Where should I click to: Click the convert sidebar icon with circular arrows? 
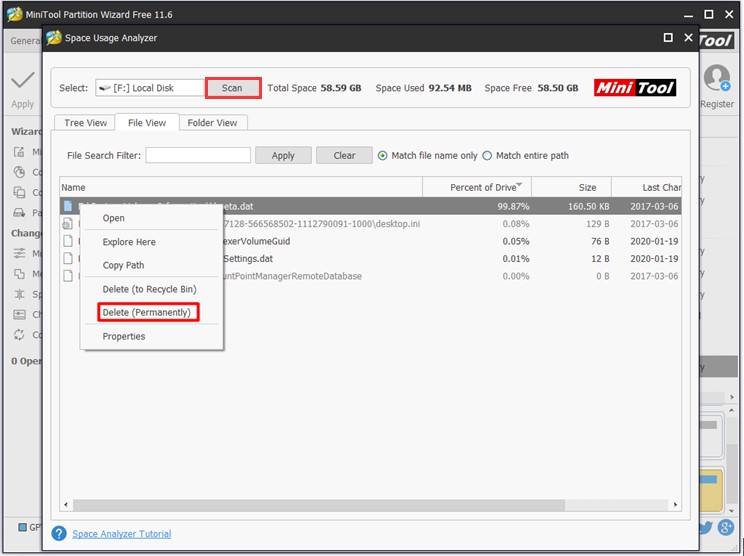(x=19, y=334)
